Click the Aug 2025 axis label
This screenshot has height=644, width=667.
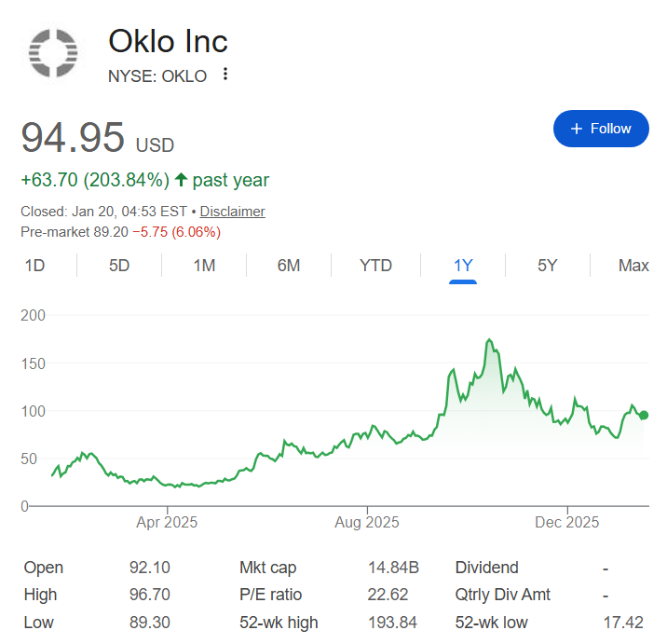pyautogui.click(x=367, y=522)
